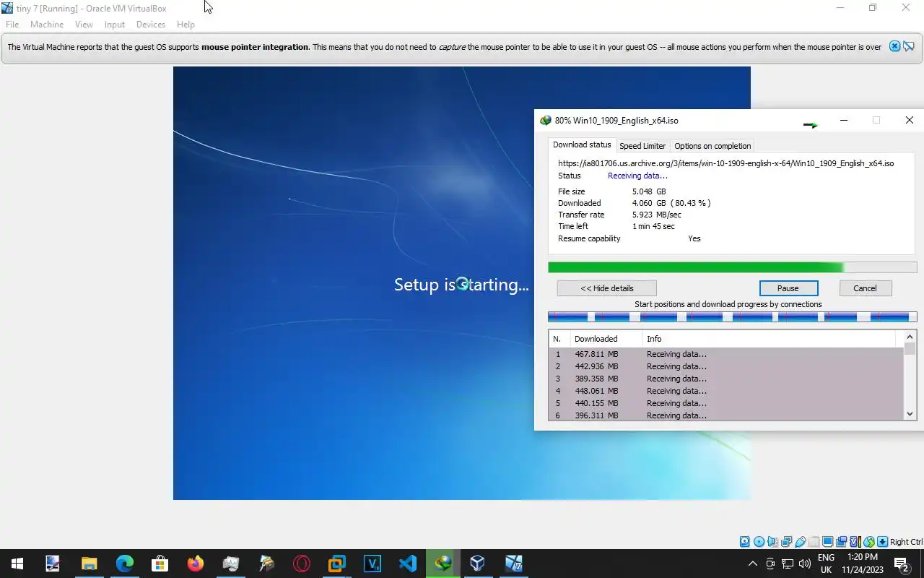Open the File menu in VirtualBox

[x=12, y=24]
